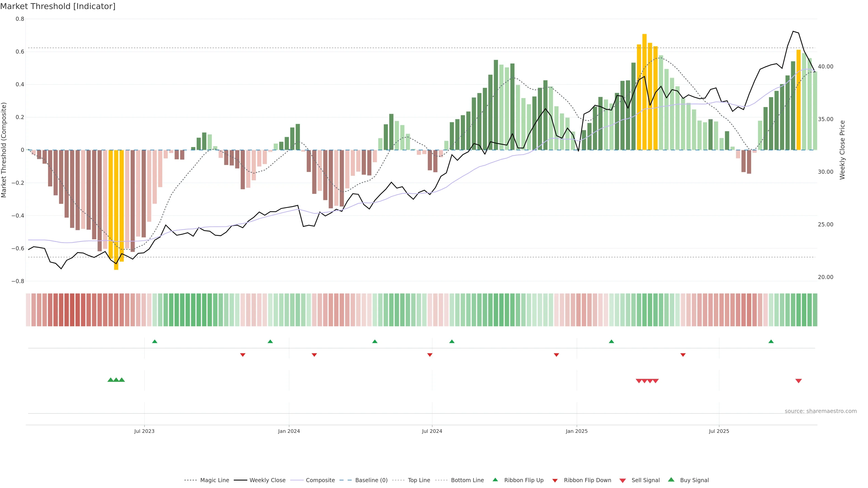Image resolution: width=868 pixels, height=488 pixels.
Task: Click the ribbon flip up marker after Jul 2025
Action: click(771, 342)
